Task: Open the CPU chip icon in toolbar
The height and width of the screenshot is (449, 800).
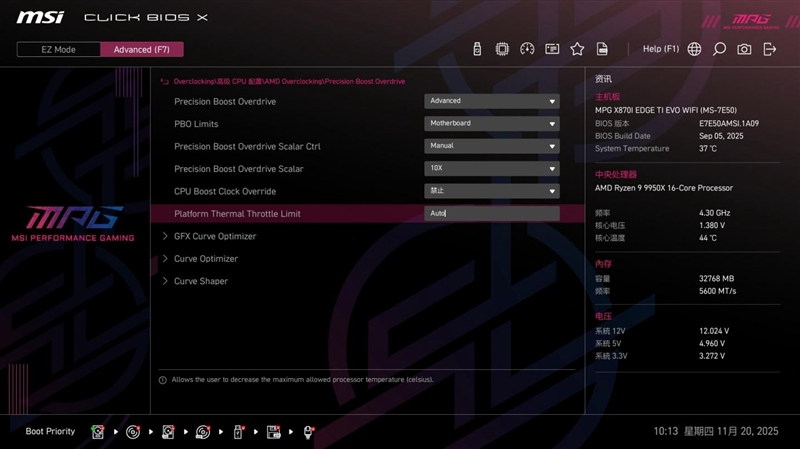Action: coord(502,49)
